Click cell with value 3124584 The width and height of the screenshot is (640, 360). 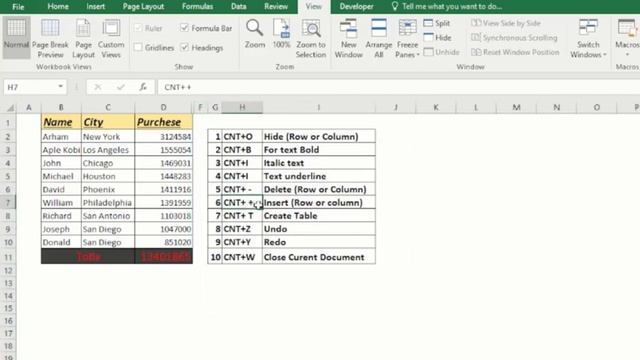coord(163,137)
